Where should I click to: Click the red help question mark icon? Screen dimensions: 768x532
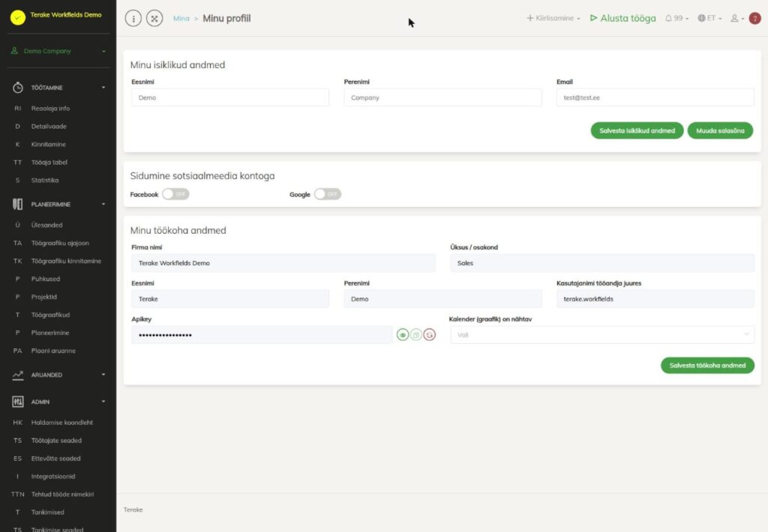pos(755,18)
